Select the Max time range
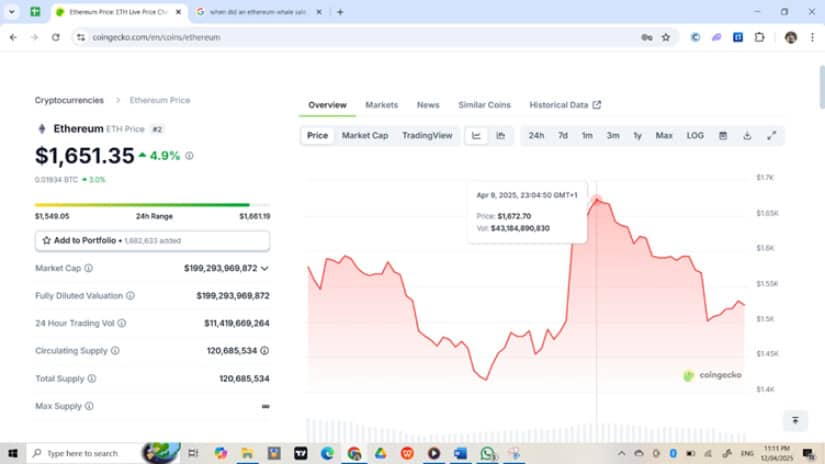 point(664,136)
